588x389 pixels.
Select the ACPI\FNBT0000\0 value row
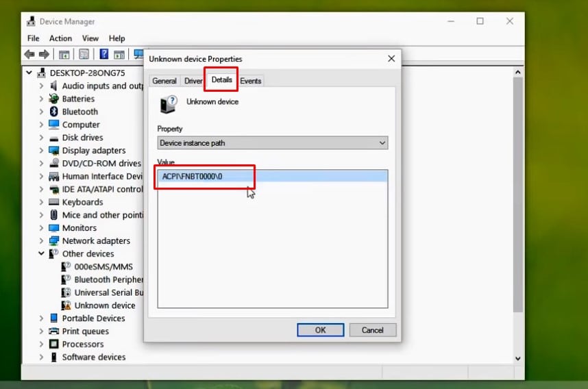(x=273, y=176)
